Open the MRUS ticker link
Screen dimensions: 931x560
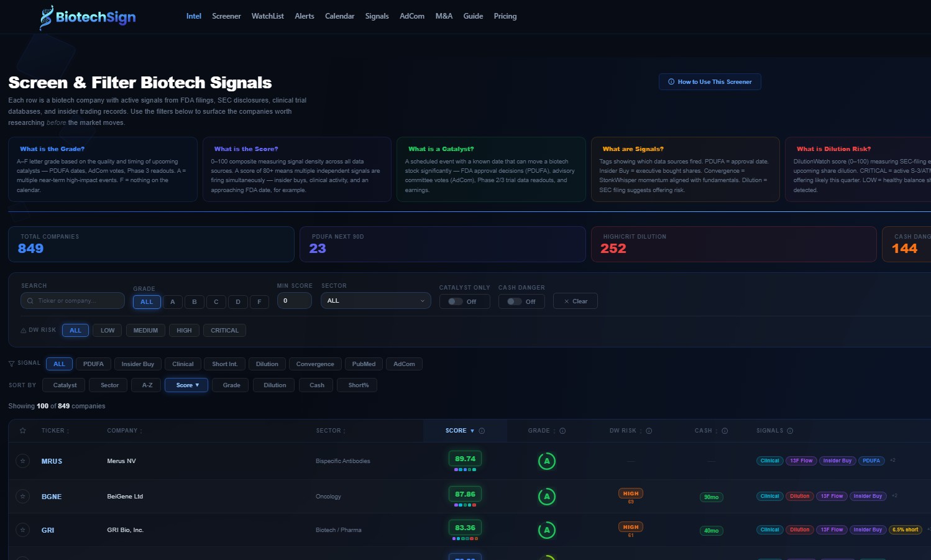(52, 461)
